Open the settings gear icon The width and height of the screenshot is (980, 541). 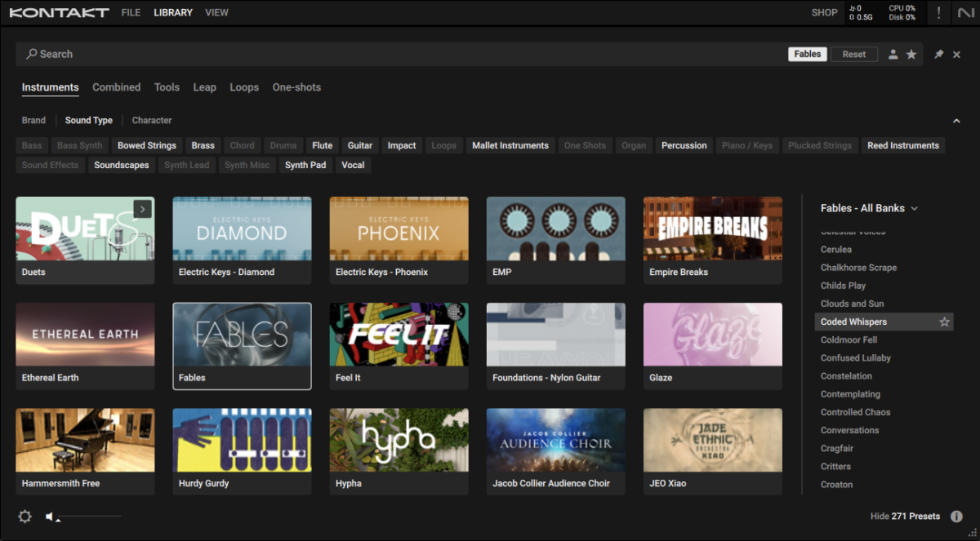click(24, 517)
